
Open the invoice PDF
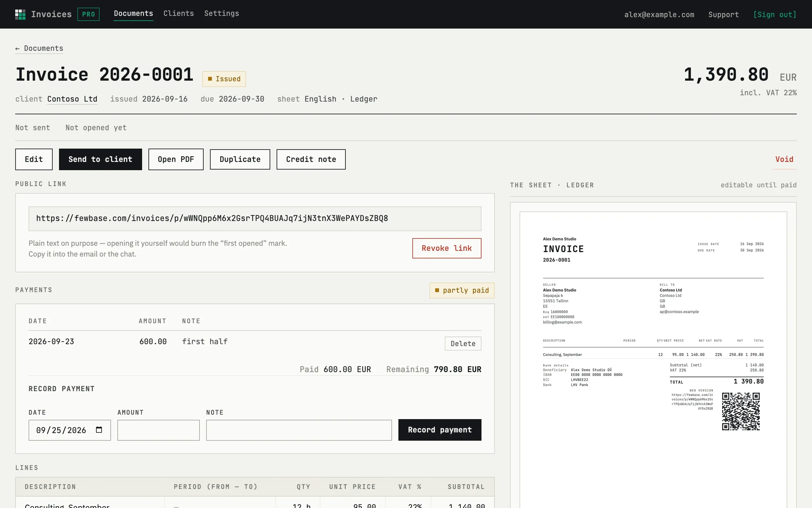176,159
